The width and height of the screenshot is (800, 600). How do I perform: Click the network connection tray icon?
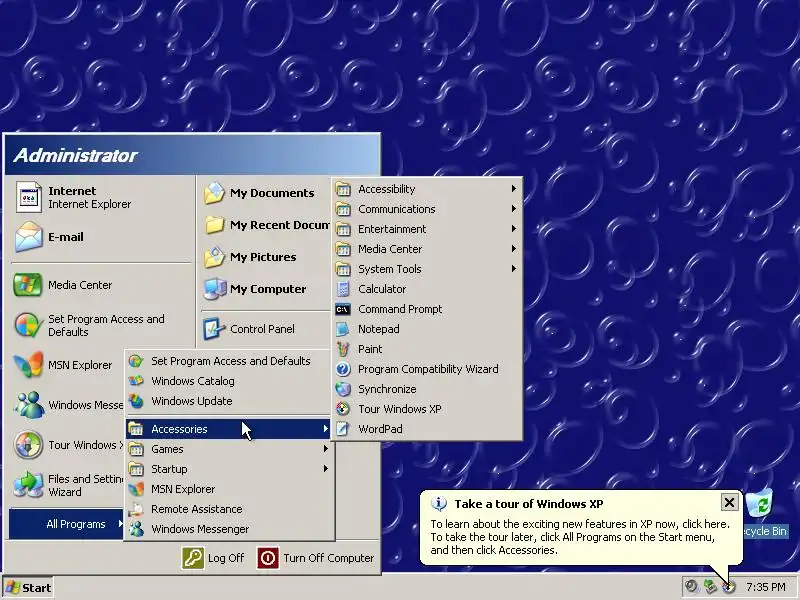(x=710, y=587)
